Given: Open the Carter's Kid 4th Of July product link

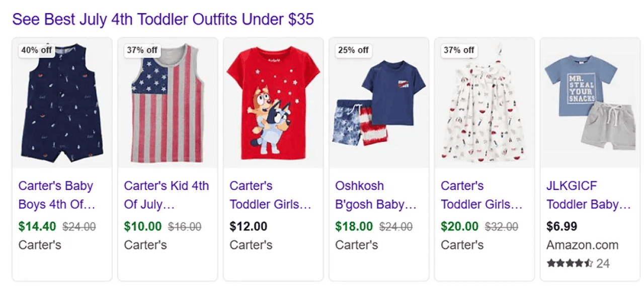Looking at the screenshot, I should (x=166, y=195).
